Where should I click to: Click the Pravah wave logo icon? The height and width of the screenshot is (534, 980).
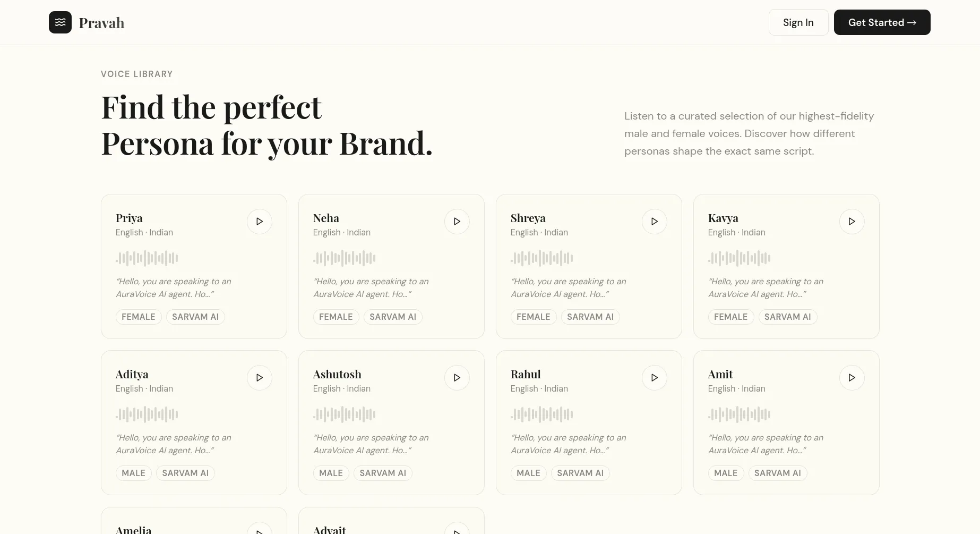(x=60, y=22)
